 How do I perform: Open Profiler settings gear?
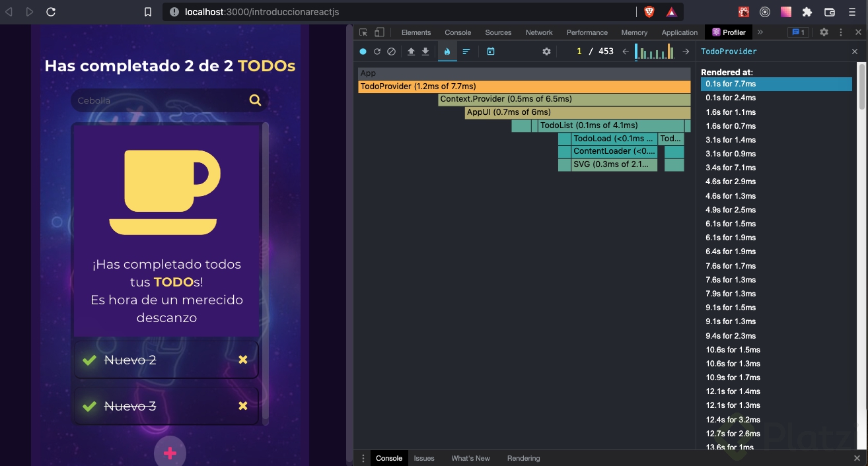tap(546, 51)
